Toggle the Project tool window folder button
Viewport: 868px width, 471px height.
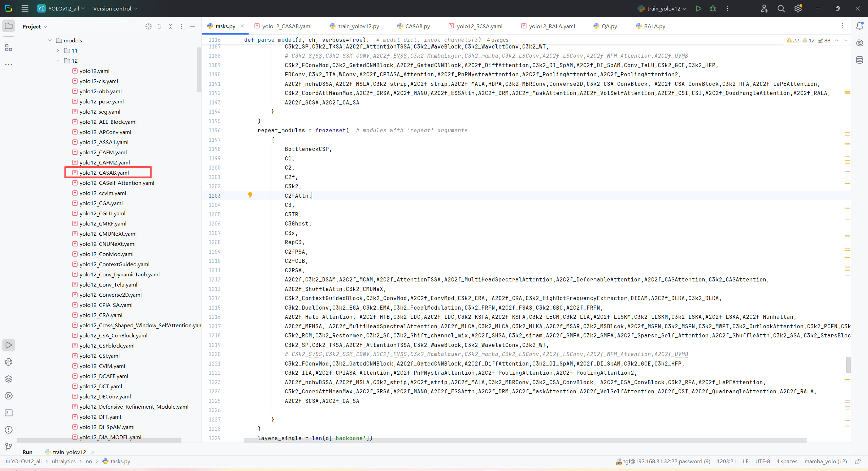pos(8,26)
